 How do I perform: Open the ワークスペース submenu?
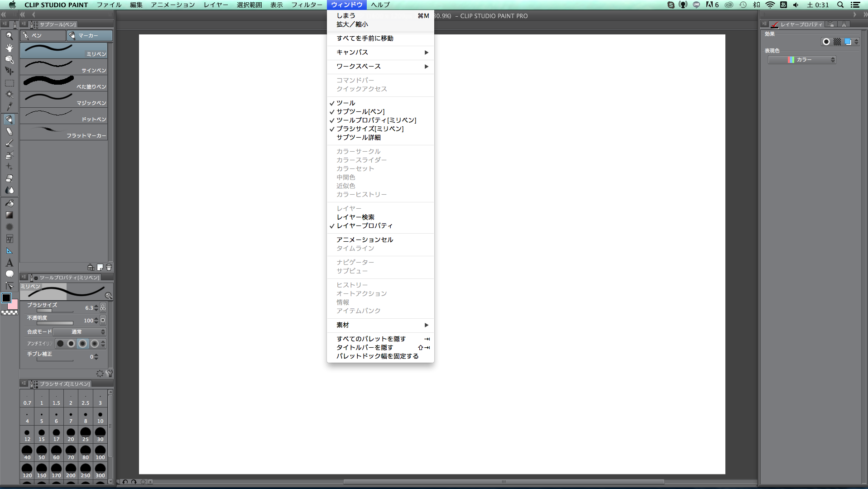380,67
